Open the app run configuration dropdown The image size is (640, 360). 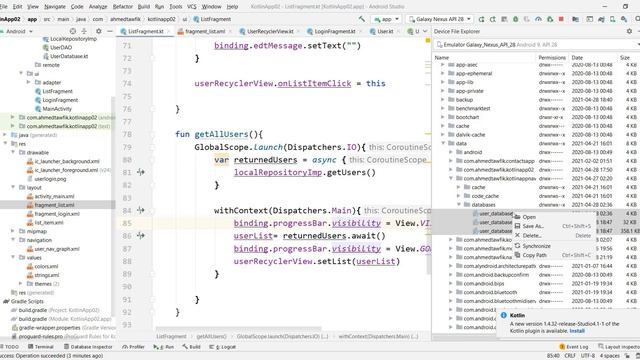click(386, 19)
